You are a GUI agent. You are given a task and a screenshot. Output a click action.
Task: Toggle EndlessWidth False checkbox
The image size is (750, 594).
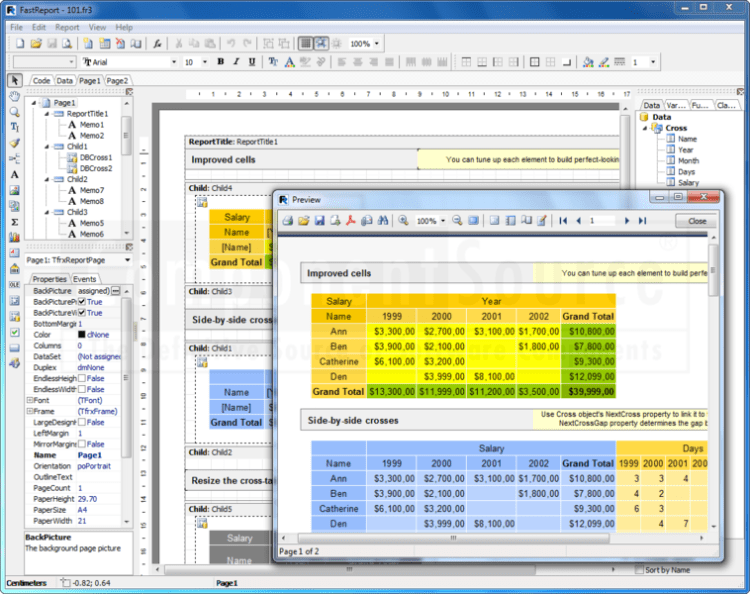(x=82, y=389)
